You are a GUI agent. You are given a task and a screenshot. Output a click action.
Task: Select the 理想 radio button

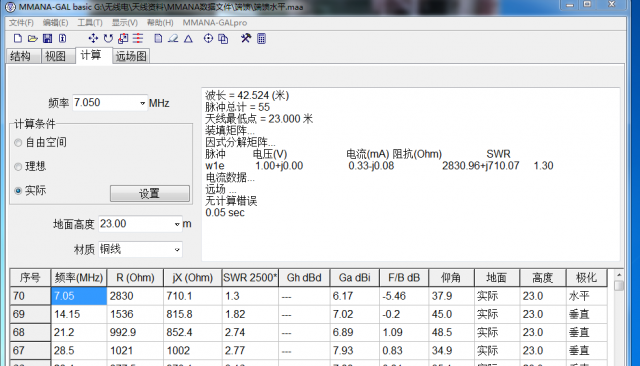(x=18, y=166)
